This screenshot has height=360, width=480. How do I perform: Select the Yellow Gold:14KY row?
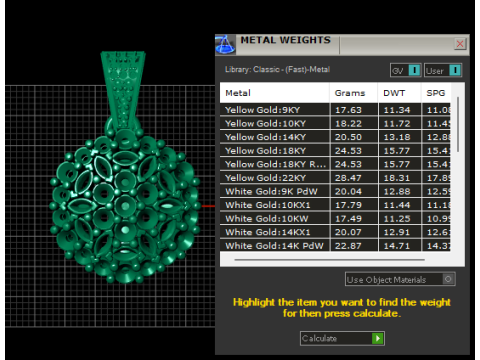point(335,137)
